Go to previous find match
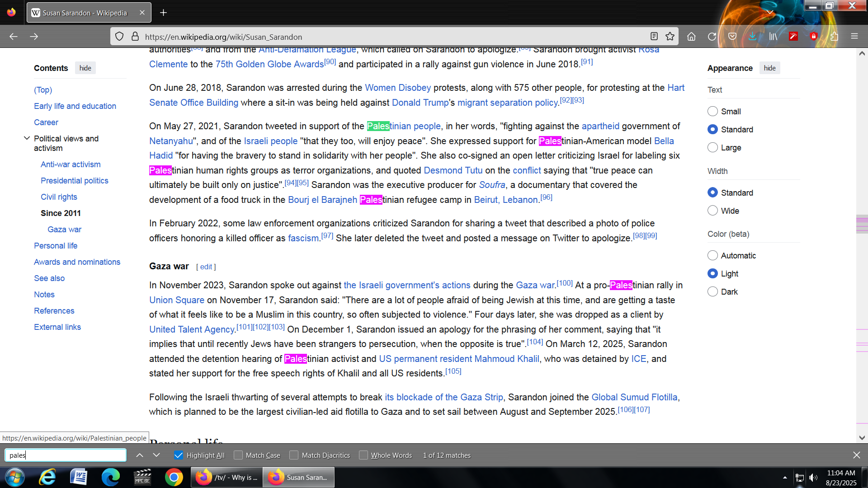This screenshot has height=488, width=868. pyautogui.click(x=140, y=455)
